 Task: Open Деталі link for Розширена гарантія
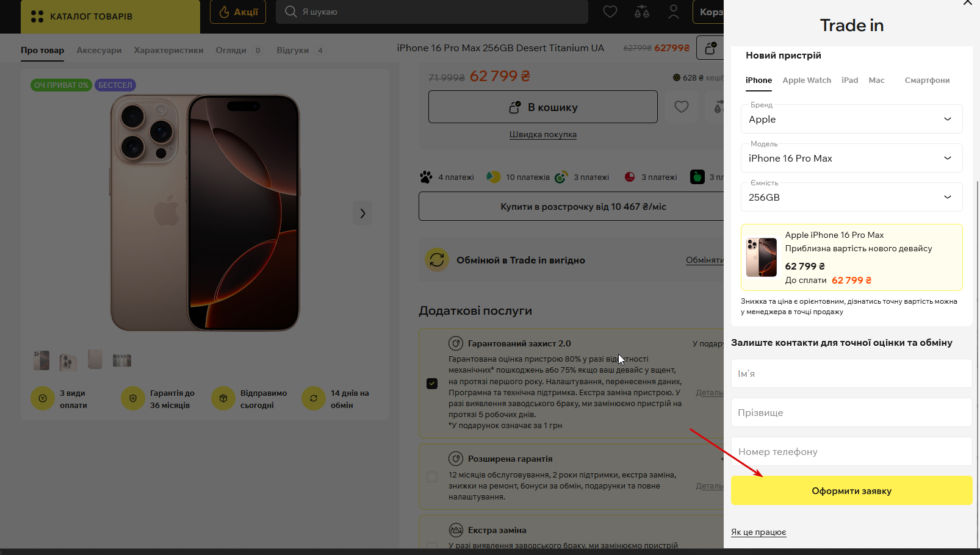pos(710,486)
